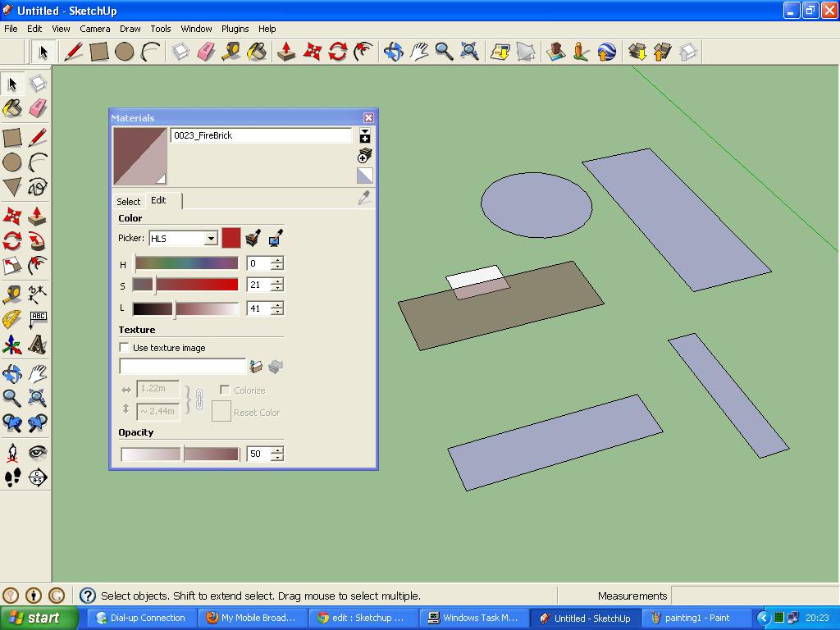Open the Draw menu
Screen dimensions: 840x630
click(130, 29)
